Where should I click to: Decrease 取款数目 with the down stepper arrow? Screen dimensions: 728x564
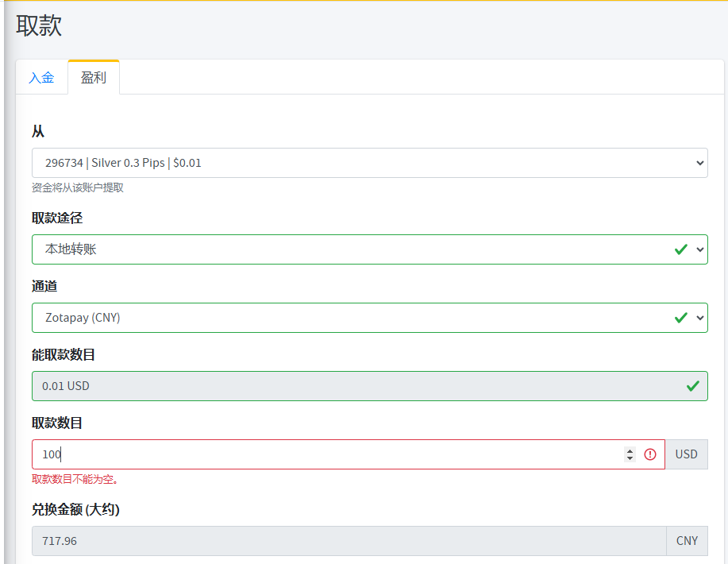[x=630, y=458]
